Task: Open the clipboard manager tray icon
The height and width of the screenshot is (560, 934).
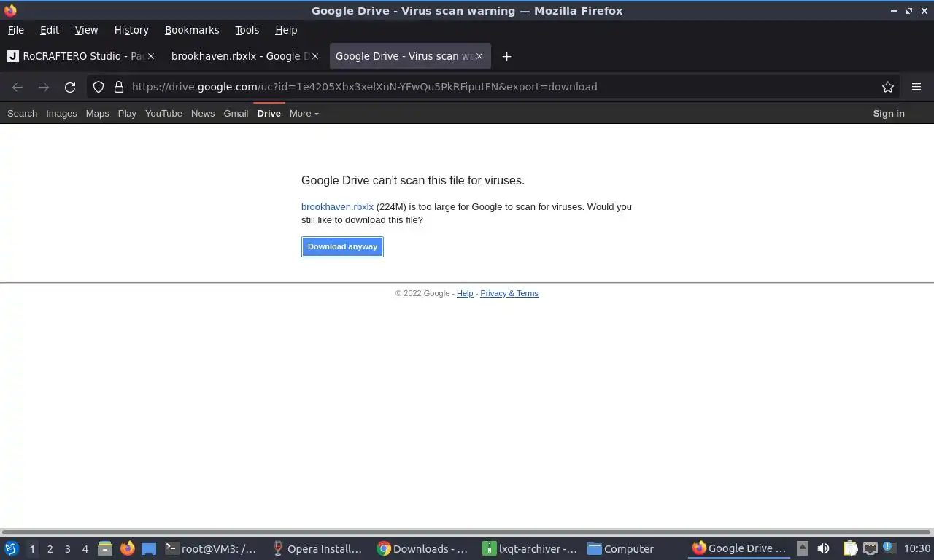Action: pos(850,548)
